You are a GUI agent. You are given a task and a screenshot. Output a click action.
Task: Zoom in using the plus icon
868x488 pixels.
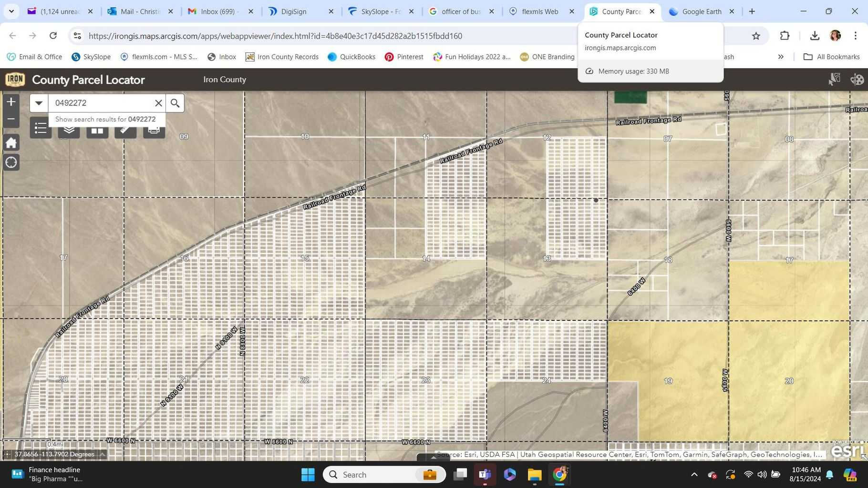coord(10,101)
